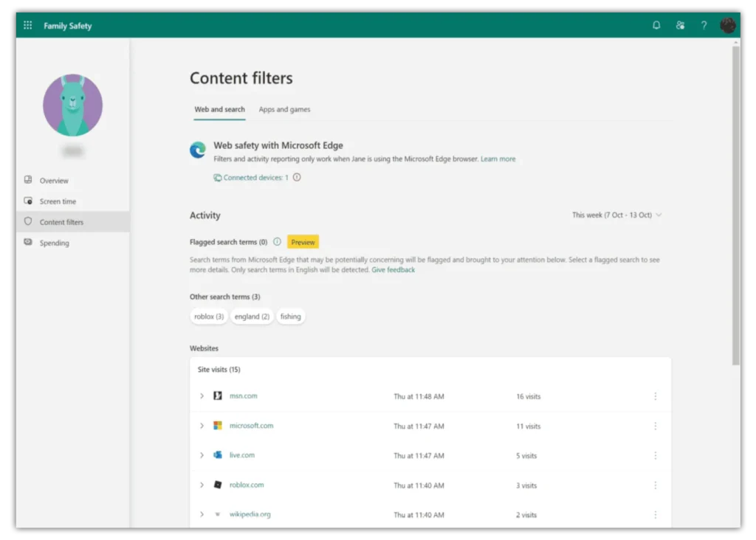Open Content filters in sidebar
Image resolution: width=756 pixels, height=540 pixels.
73,221
